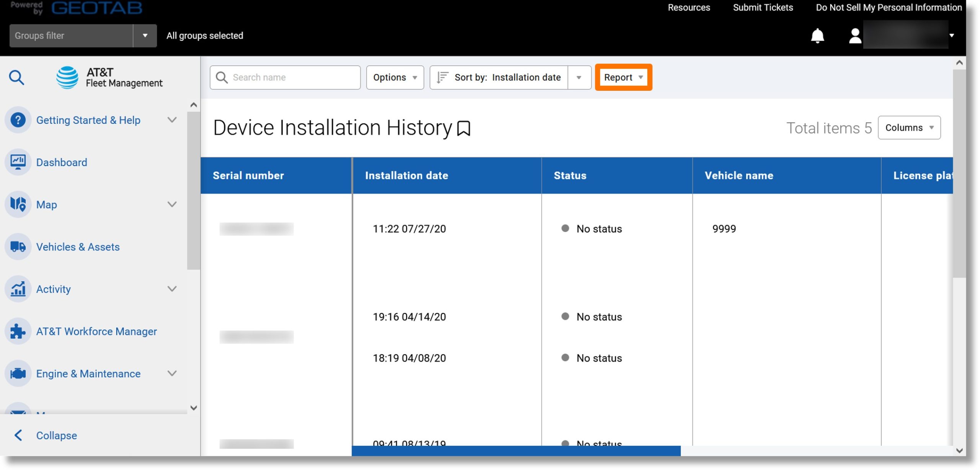Click the Engine & Maintenance sidebar icon
Screen dimensions: 980x470
click(x=18, y=373)
